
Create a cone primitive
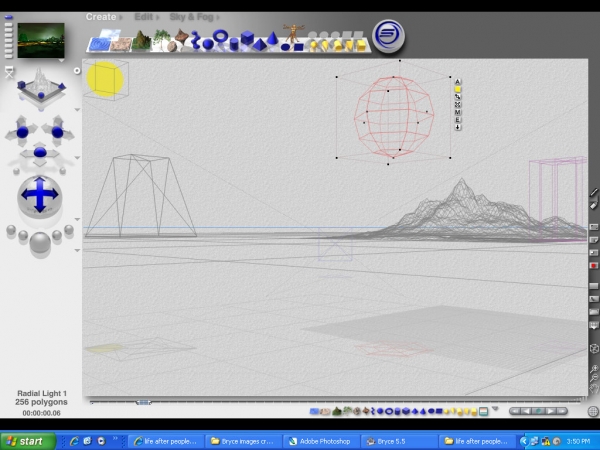[x=272, y=38]
